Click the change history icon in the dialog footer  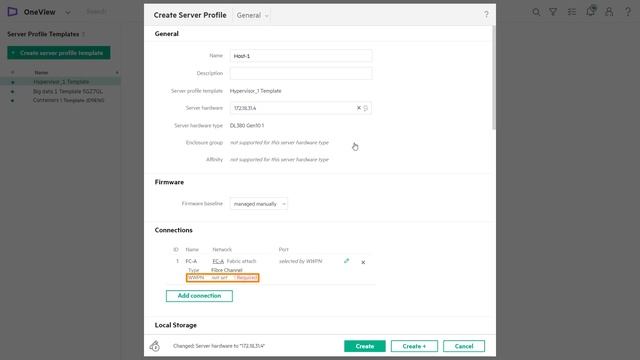(155, 346)
